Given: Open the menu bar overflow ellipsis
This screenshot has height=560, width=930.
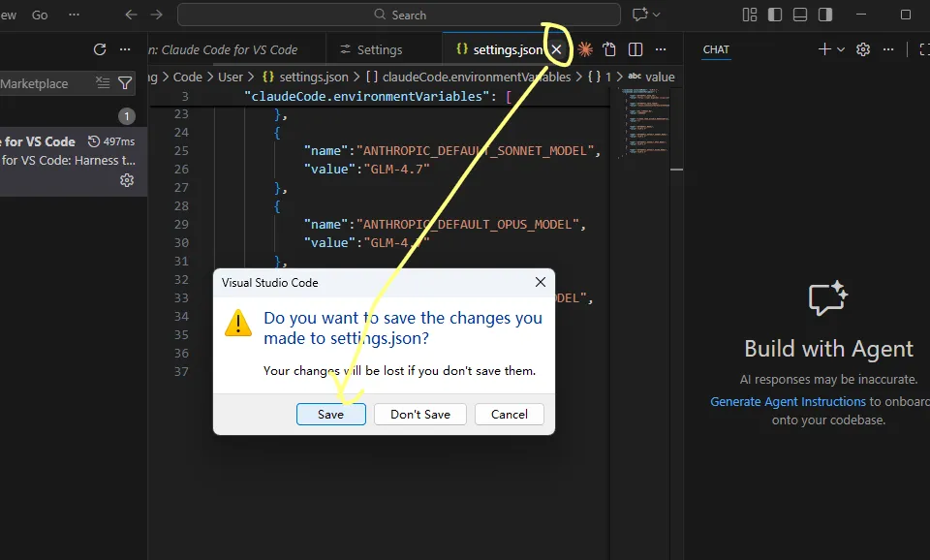Looking at the screenshot, I should [75, 15].
